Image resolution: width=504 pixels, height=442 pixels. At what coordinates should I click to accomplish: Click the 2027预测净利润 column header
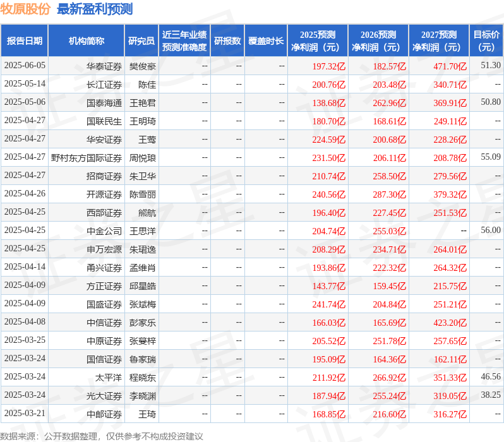coord(439,40)
